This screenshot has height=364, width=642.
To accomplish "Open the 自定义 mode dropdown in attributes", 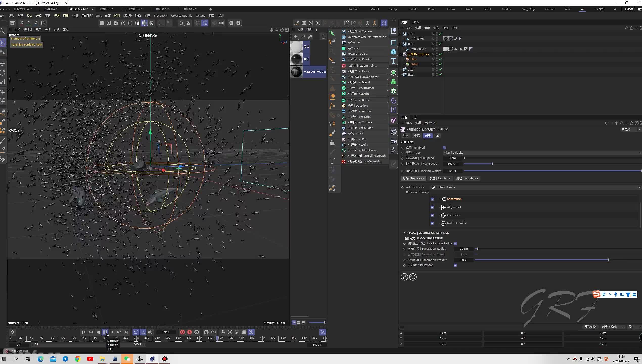I will click(x=631, y=129).
